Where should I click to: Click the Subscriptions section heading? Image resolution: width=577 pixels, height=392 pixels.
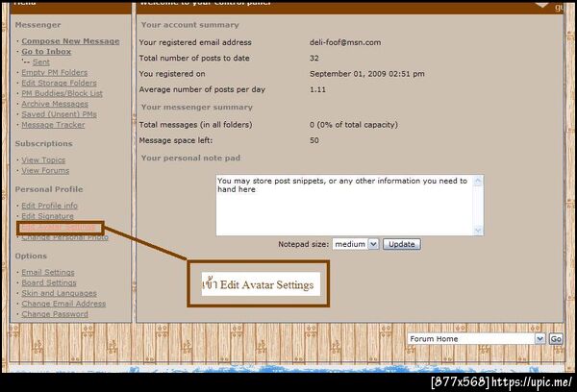click(44, 144)
